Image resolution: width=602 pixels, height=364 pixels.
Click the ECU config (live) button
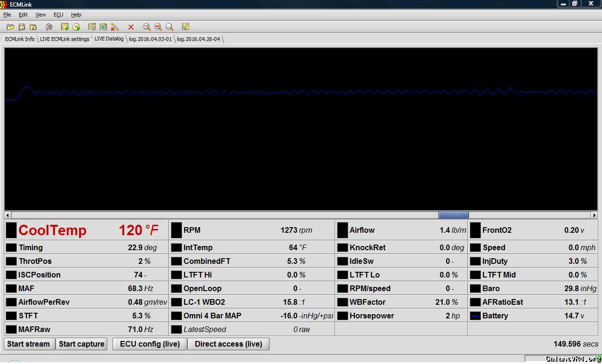(x=150, y=344)
